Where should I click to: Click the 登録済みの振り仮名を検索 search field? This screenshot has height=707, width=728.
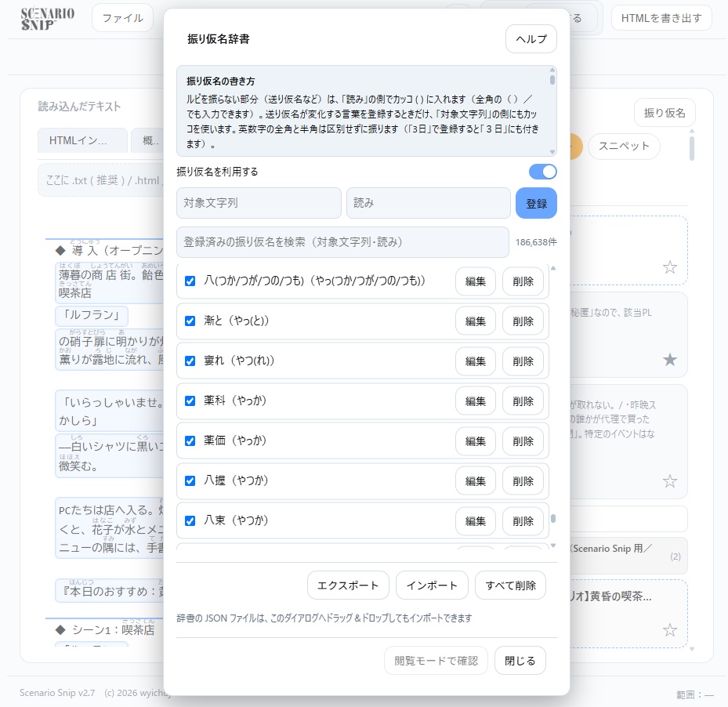[342, 242]
